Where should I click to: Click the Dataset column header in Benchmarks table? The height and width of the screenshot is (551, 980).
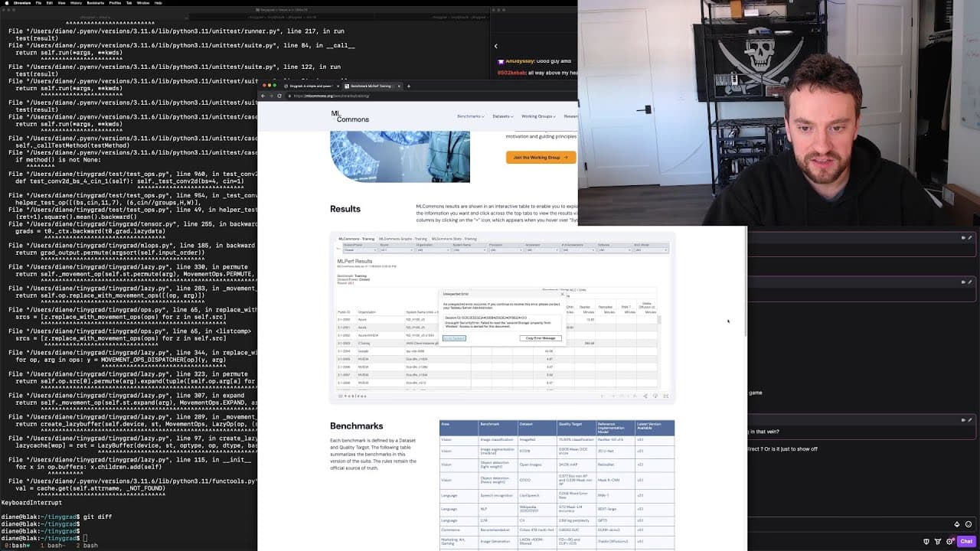click(537, 428)
